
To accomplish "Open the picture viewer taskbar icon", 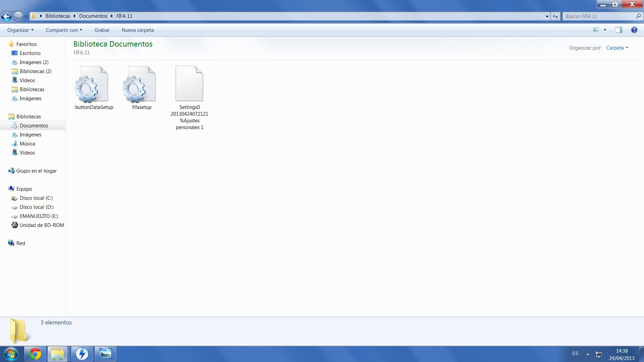I will (106, 354).
